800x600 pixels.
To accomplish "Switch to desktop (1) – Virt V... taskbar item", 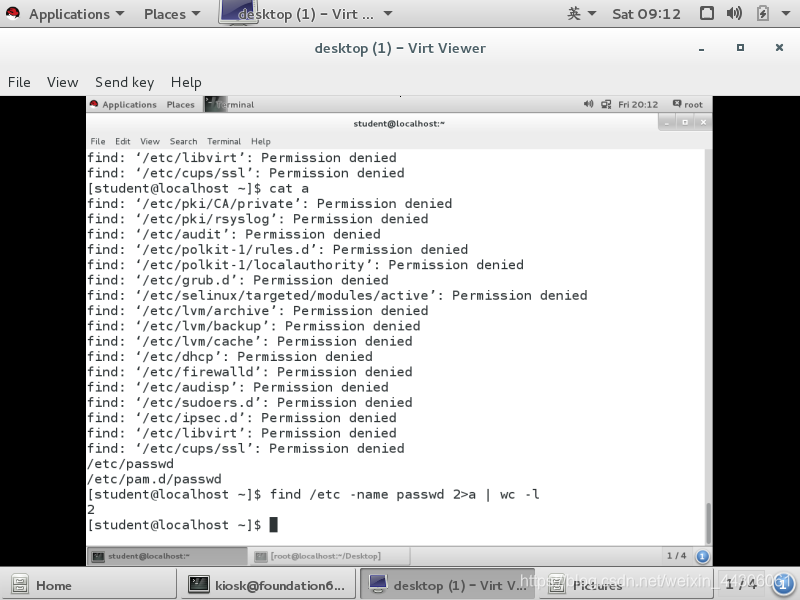I will click(447, 585).
